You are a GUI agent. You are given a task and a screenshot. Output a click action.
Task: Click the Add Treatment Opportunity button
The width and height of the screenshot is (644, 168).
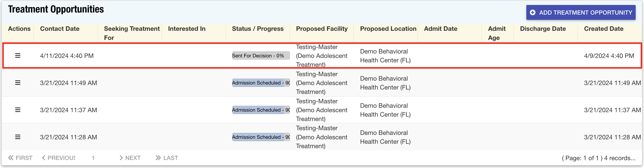581,13
